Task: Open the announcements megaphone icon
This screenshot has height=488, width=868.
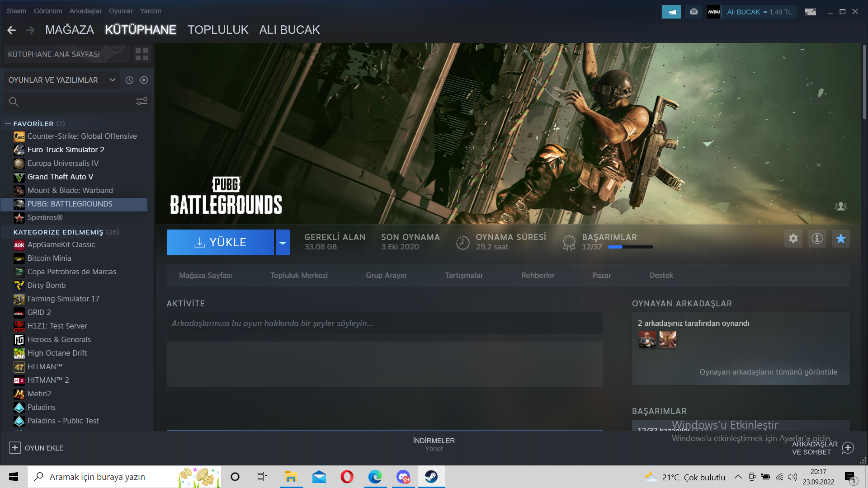Action: [x=671, y=12]
